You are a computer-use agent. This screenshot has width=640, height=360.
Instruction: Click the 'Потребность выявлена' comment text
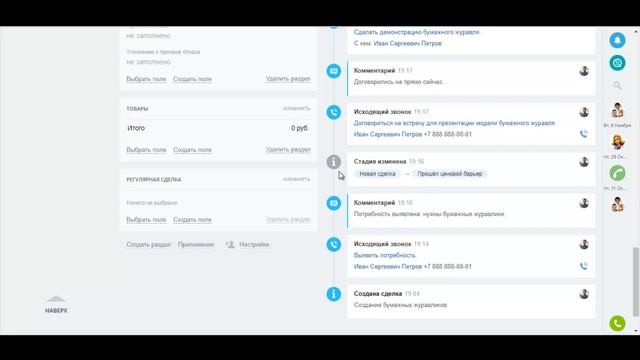coord(429,214)
